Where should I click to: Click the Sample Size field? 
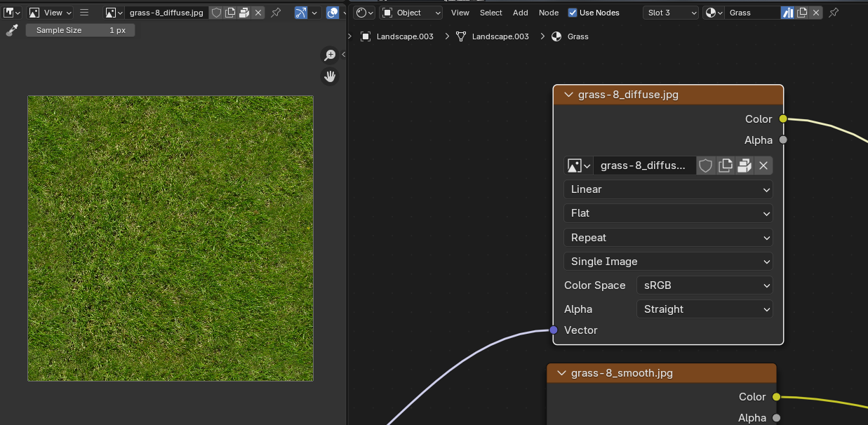80,30
